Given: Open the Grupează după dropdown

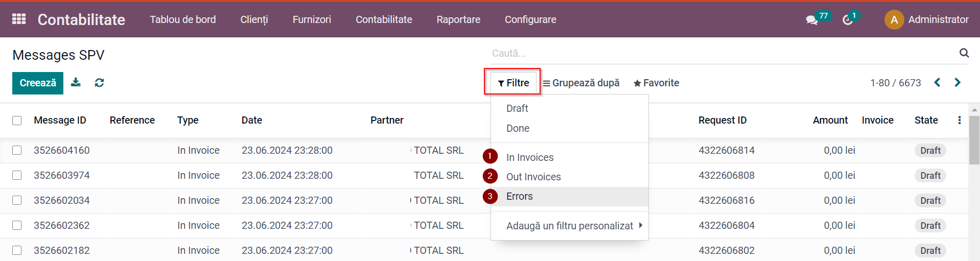Looking at the screenshot, I should (x=581, y=83).
